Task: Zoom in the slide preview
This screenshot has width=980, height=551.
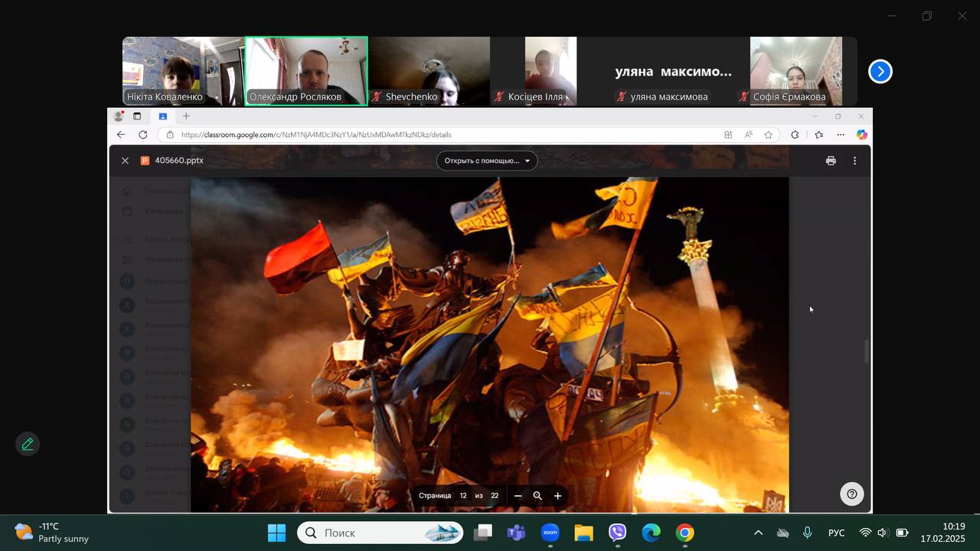Action: tap(557, 496)
